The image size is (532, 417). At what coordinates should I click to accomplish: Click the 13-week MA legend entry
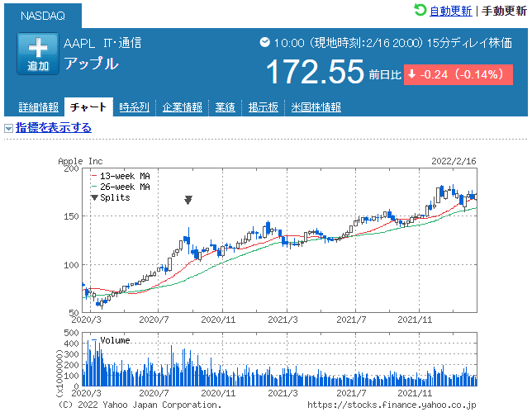[x=121, y=176]
